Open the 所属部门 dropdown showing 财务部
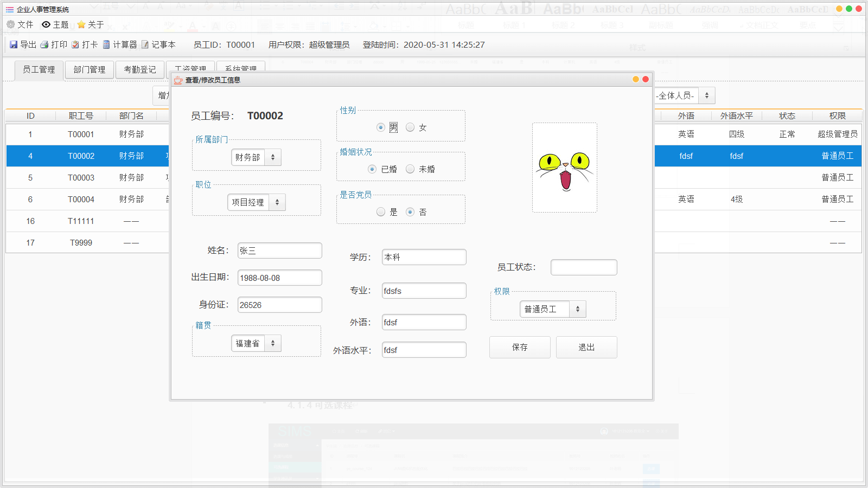 (256, 157)
